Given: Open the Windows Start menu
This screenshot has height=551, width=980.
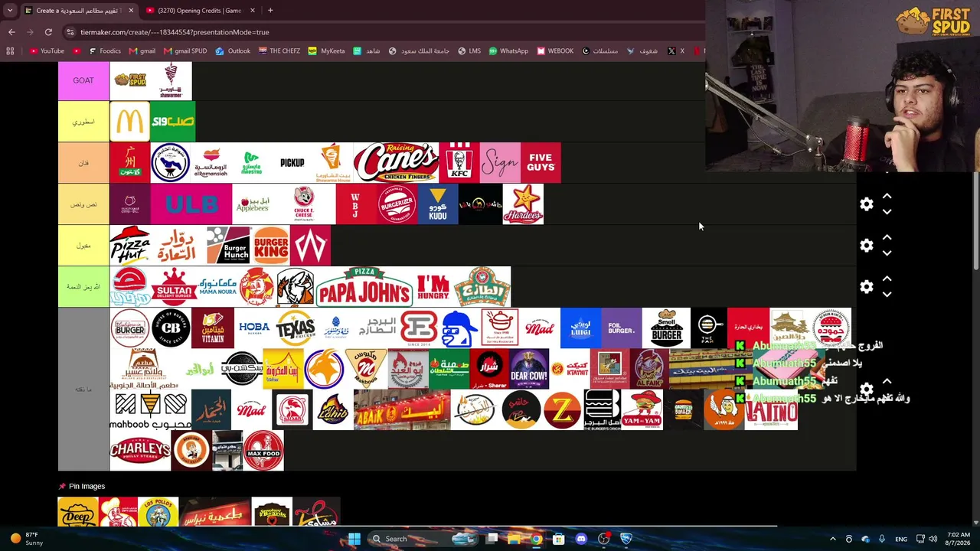Looking at the screenshot, I should (x=354, y=539).
